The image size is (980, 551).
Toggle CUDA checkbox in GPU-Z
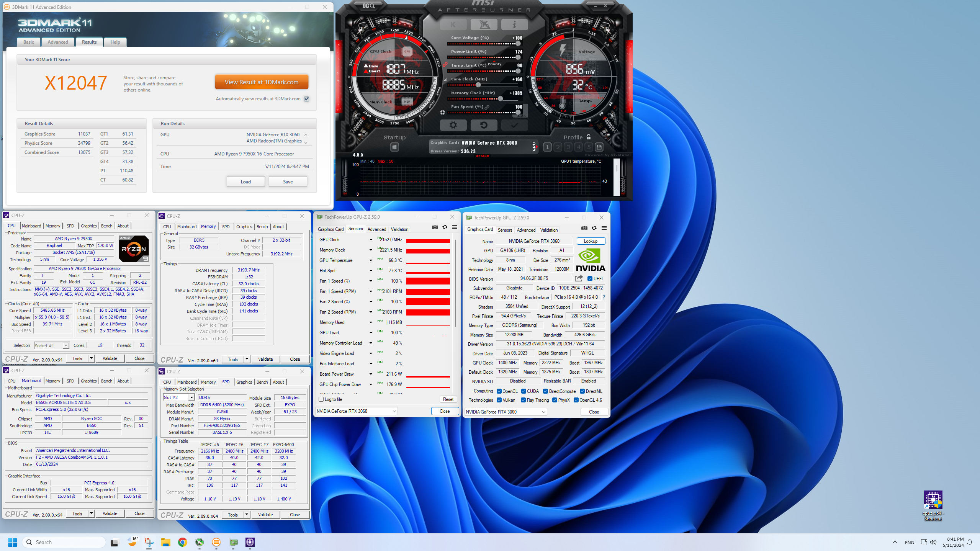point(524,391)
